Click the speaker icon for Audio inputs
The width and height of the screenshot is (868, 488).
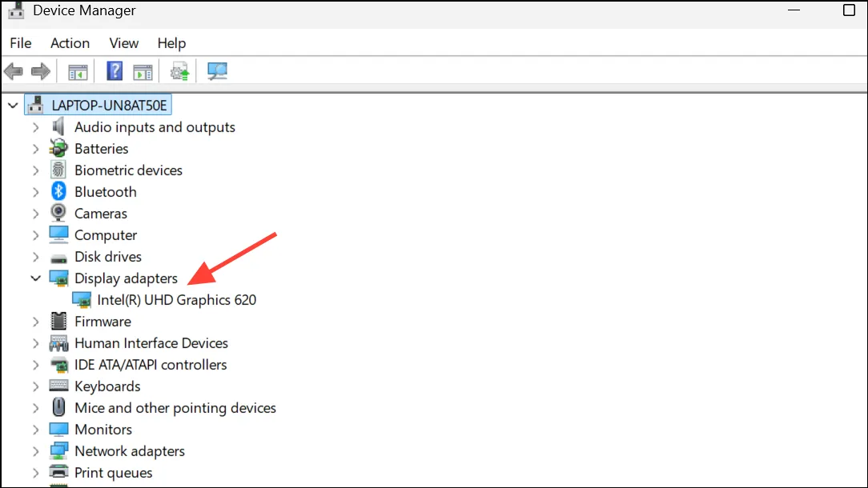click(58, 126)
